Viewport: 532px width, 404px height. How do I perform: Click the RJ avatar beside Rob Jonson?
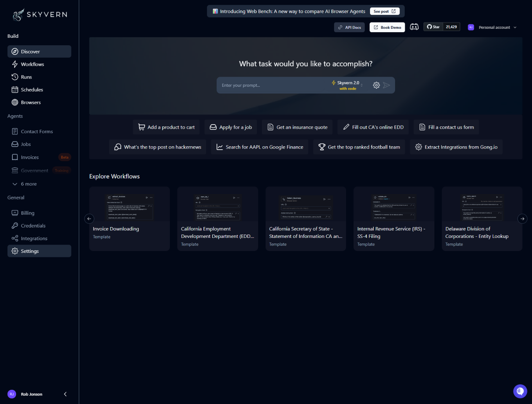[12, 394]
